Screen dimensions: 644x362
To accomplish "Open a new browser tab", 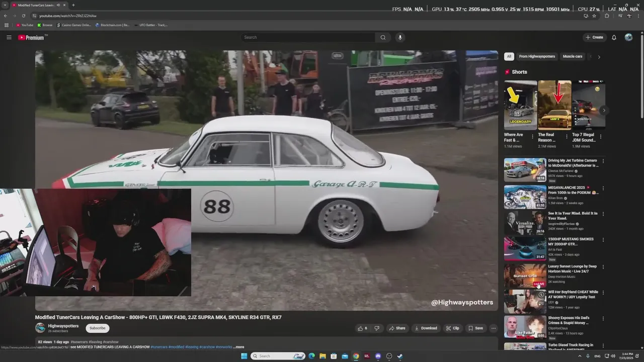I will point(73,5).
